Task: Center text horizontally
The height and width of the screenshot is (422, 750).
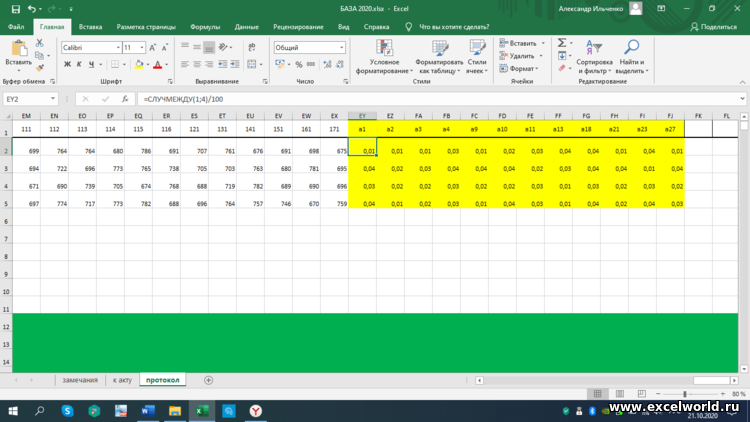Action: 197,64
